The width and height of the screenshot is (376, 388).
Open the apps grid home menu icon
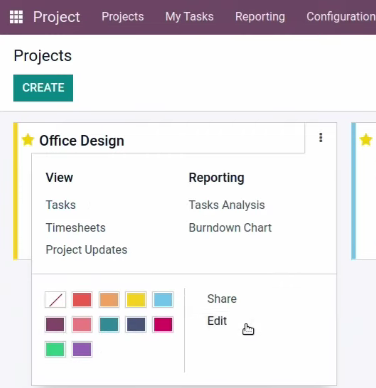16,17
